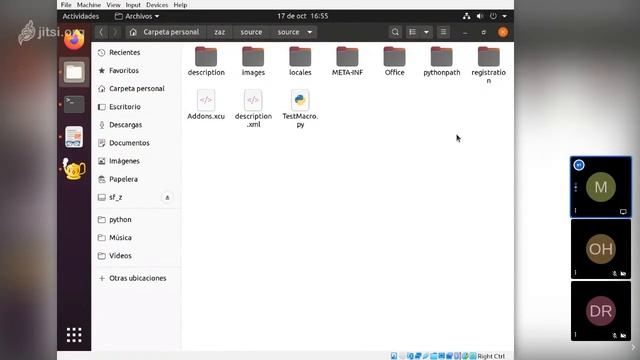Open python bookmark in sidebar
Image resolution: width=640 pixels, height=360 pixels.
(x=136, y=219)
